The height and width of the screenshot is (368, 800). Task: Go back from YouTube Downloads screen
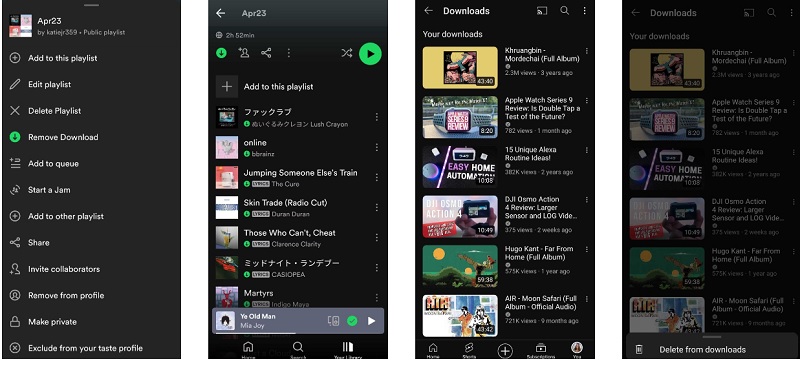pyautogui.click(x=429, y=11)
